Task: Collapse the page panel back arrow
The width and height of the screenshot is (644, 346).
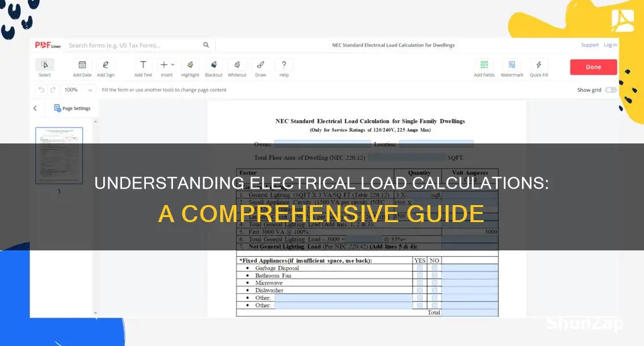Action: tap(35, 108)
